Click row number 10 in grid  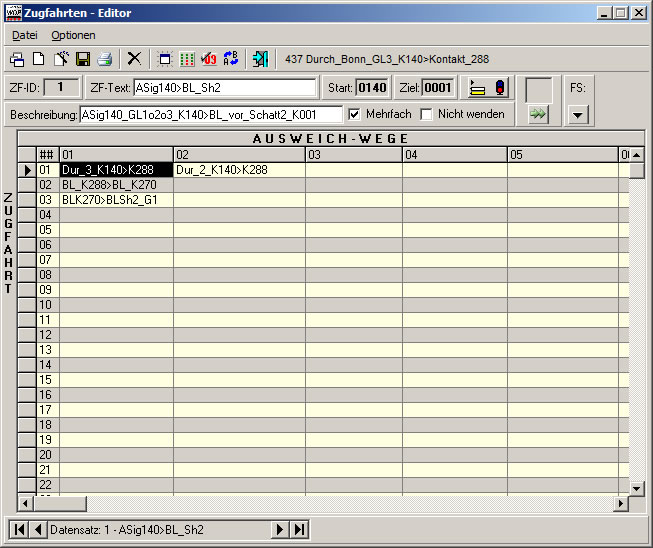click(x=48, y=305)
